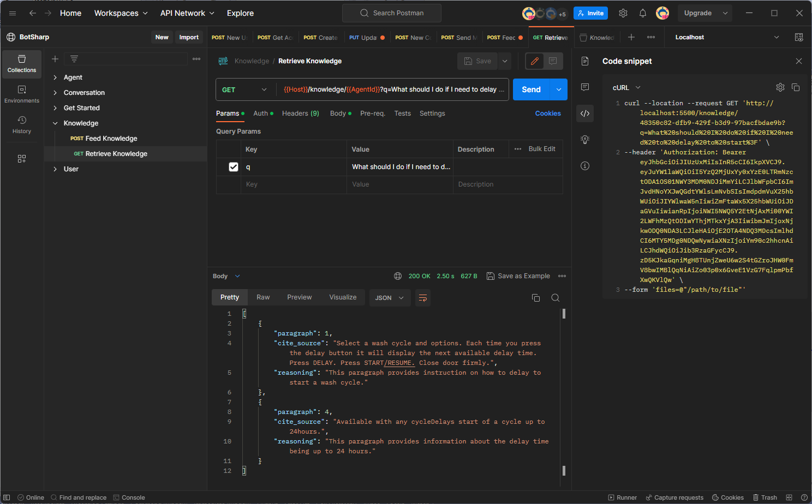Uncheck the q query parameter
The height and width of the screenshot is (504, 812).
(x=234, y=167)
